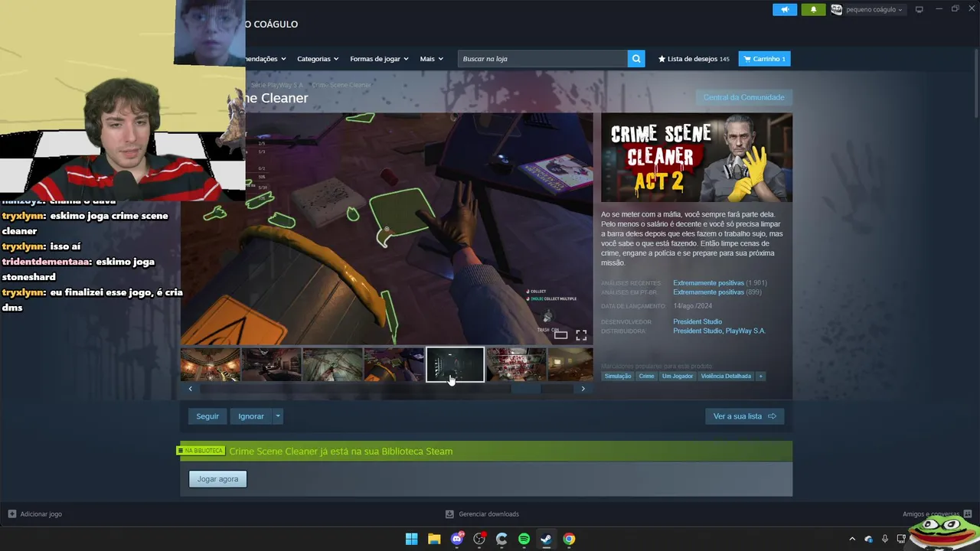Toggle fullscreen on the screenshot viewer
The width and height of the screenshot is (980, 551).
[x=581, y=335]
